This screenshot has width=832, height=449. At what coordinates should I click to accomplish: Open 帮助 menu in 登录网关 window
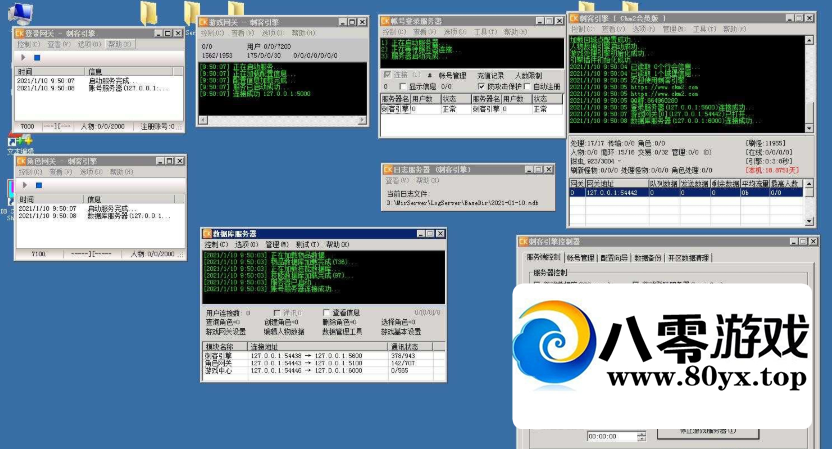120,45
